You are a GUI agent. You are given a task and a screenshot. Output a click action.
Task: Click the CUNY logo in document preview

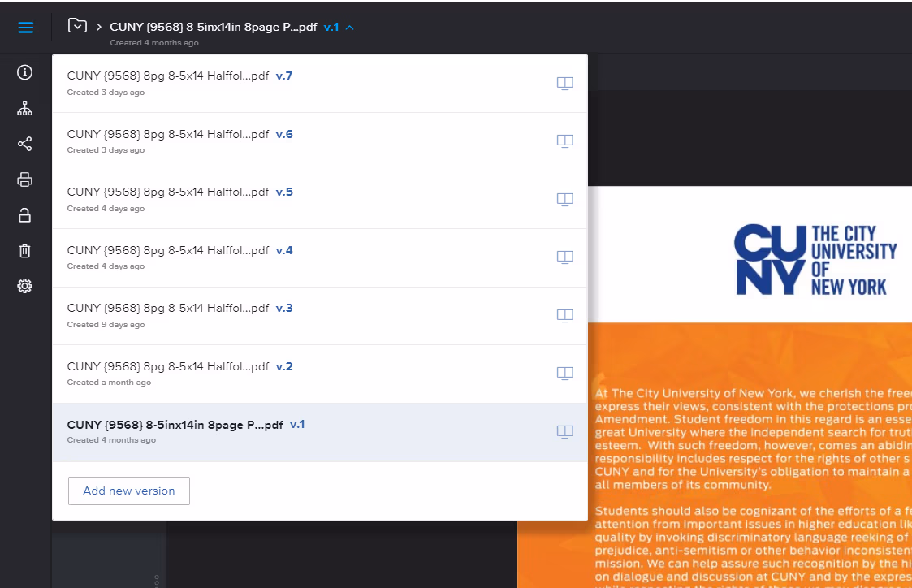pos(815,260)
